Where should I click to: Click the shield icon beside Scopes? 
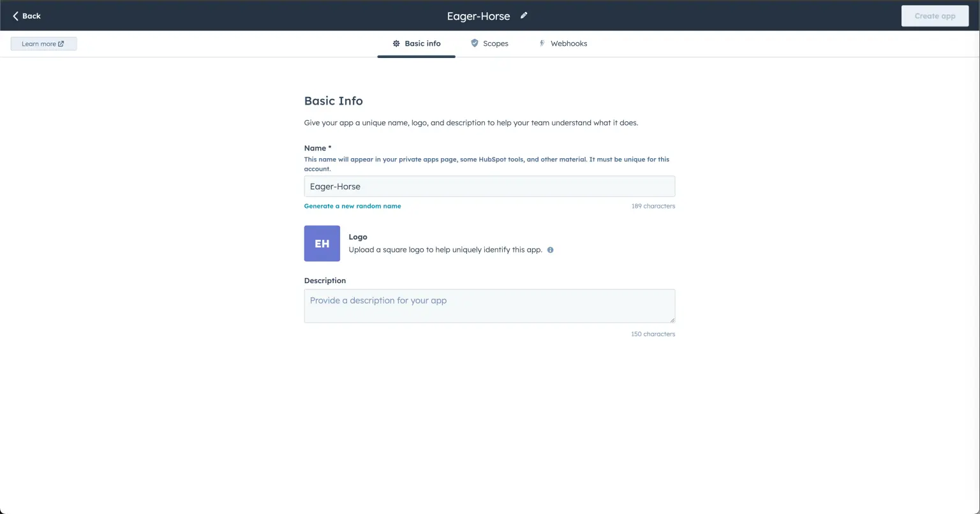point(475,43)
